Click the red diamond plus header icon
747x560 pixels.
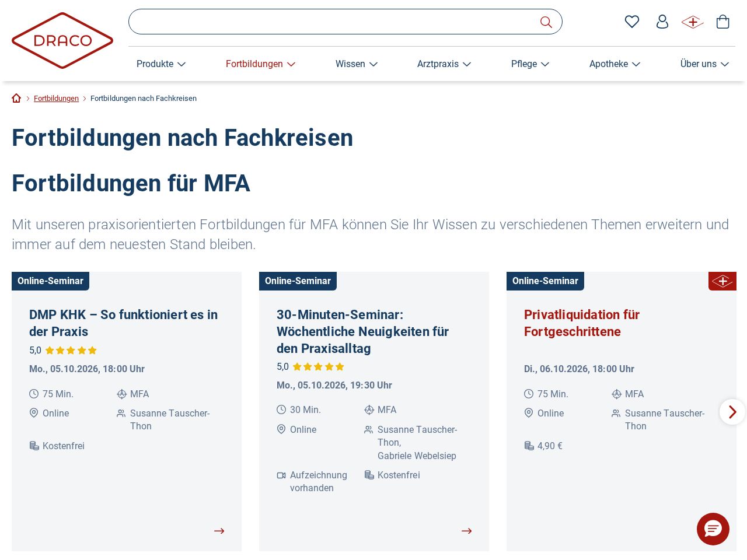coord(693,22)
